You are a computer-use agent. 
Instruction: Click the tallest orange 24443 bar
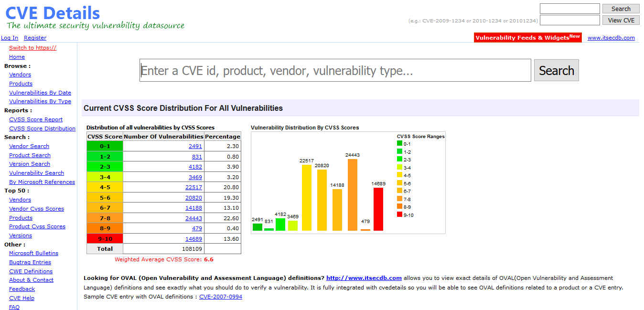coord(353,195)
